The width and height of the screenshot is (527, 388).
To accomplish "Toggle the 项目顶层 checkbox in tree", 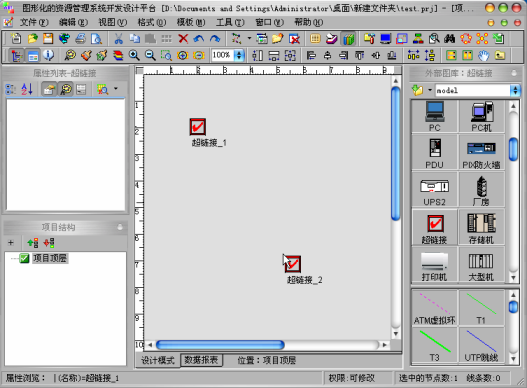I will tap(24, 258).
